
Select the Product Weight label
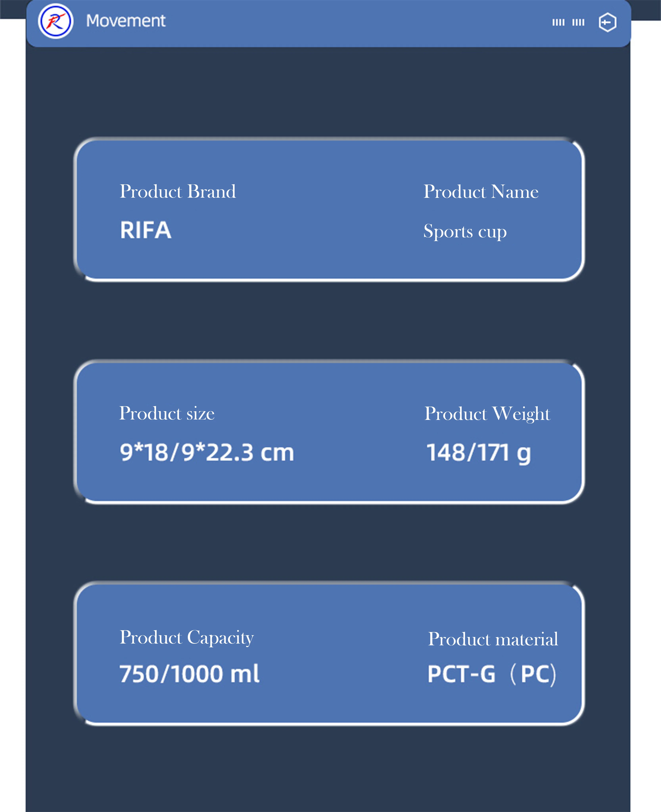pos(487,414)
